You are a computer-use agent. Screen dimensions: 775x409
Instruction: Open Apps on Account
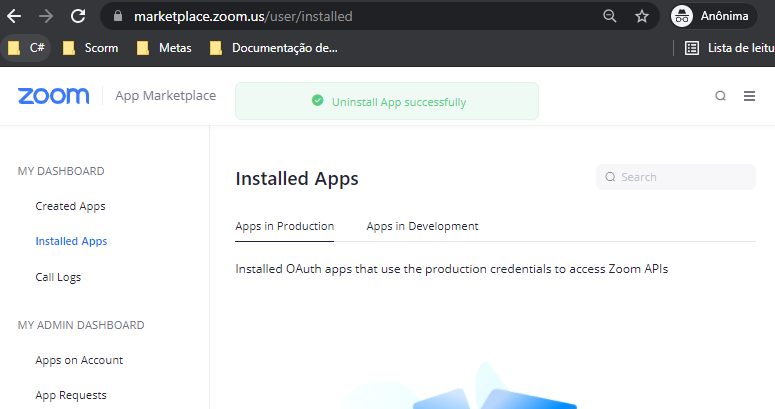79,360
